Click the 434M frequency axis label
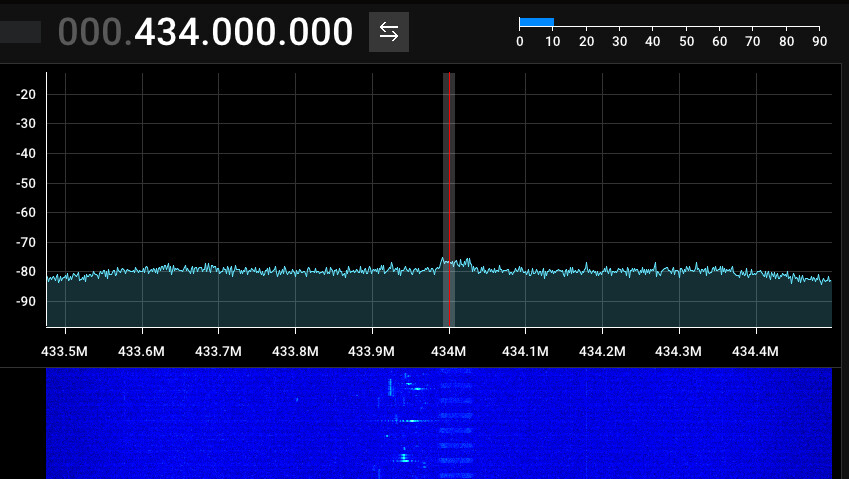Image resolution: width=849 pixels, height=479 pixels. click(x=448, y=351)
